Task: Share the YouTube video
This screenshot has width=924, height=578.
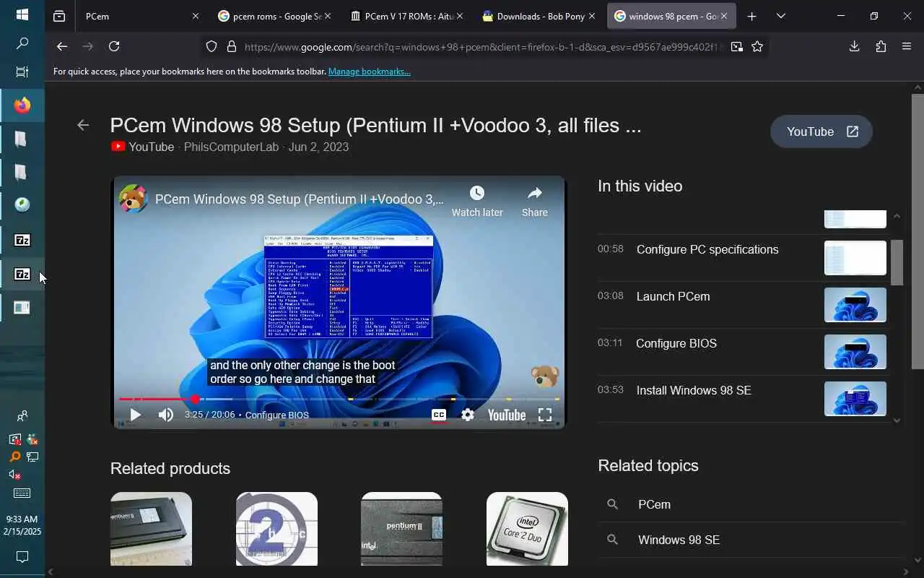Action: coord(535,201)
